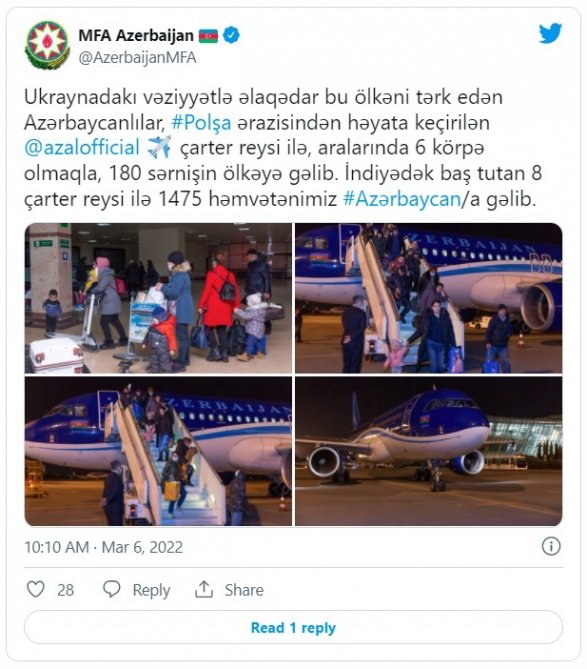This screenshot has width=587, height=669.
Task: Open the tweet timestamp Mar 6, 2022
Action: click(142, 547)
